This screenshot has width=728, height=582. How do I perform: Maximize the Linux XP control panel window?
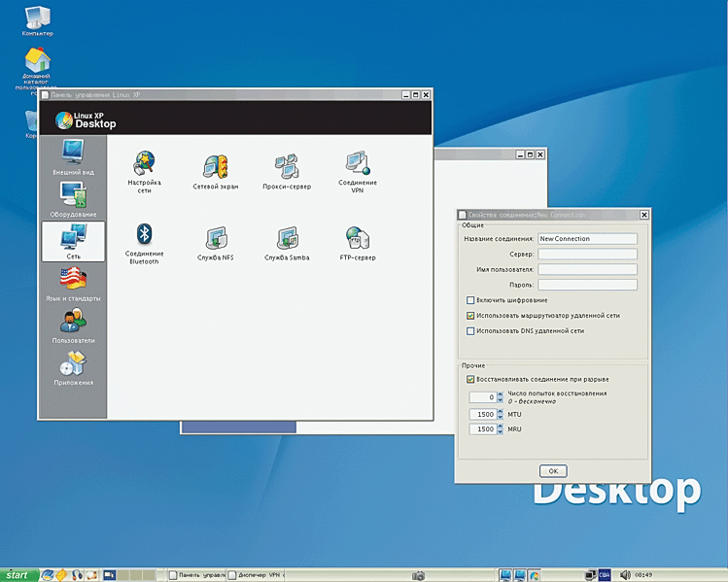(416, 94)
